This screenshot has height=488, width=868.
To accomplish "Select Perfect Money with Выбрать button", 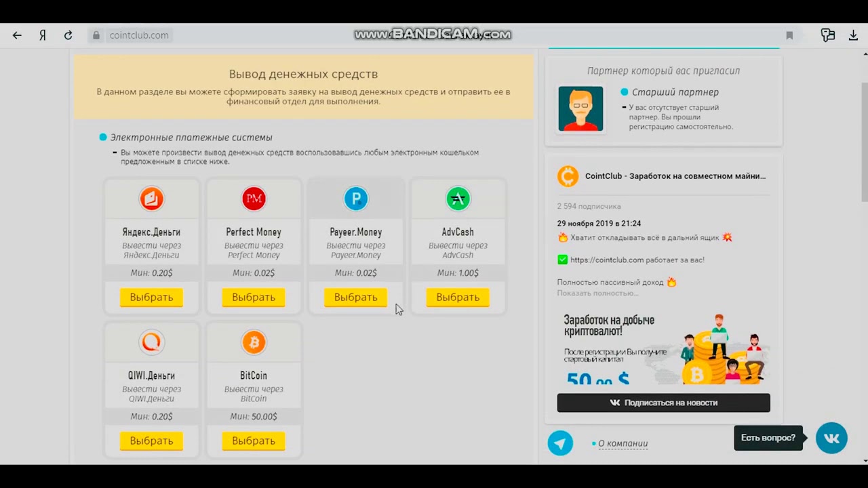I will [x=254, y=298].
